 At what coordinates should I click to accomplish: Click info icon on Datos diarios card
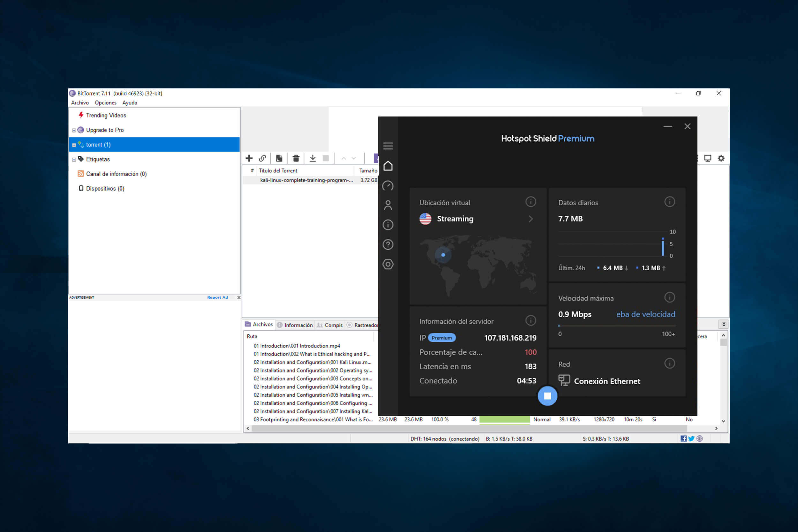coord(669,202)
